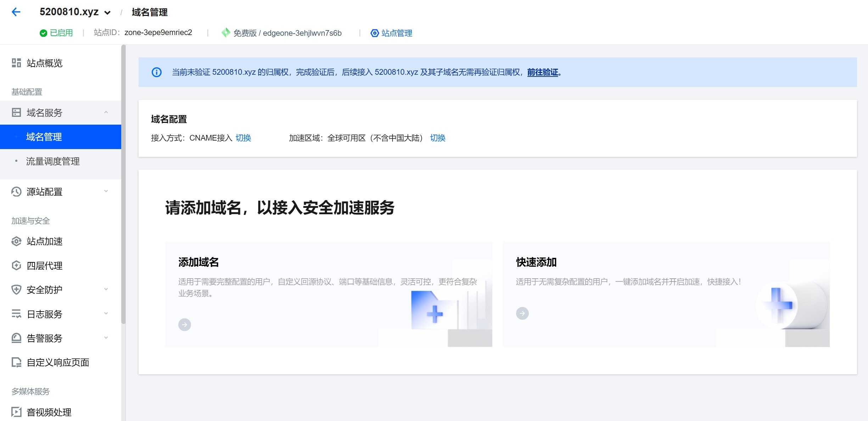Click arrow icon in 快速添加 card
Viewport: 868px width, 421px height.
pyautogui.click(x=522, y=313)
